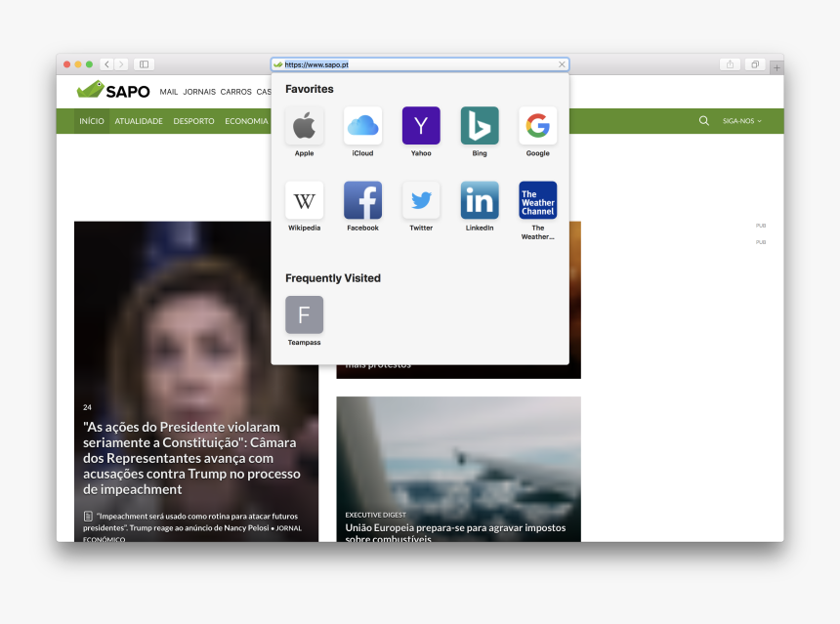Open the frequently visited Teampass site
Screen dimensions: 840x624
pos(304,315)
